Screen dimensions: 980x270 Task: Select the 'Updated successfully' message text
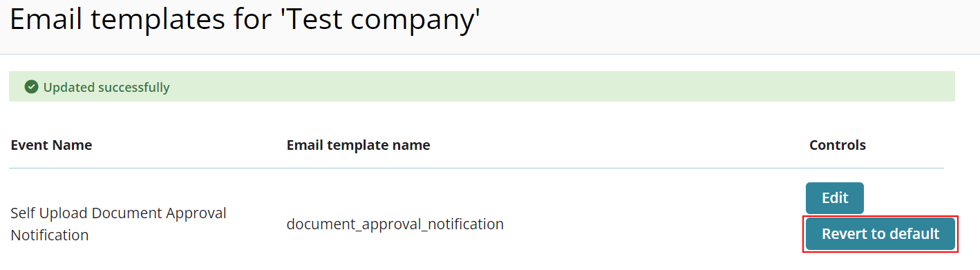106,87
